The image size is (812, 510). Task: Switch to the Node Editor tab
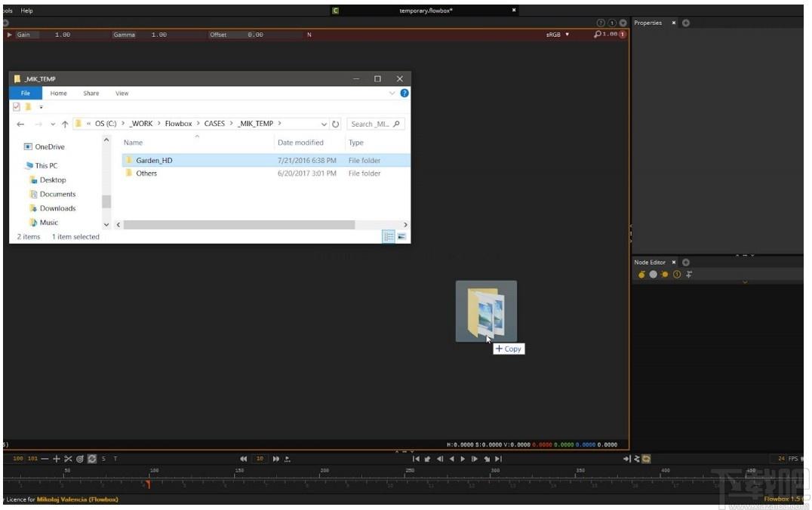click(x=650, y=263)
